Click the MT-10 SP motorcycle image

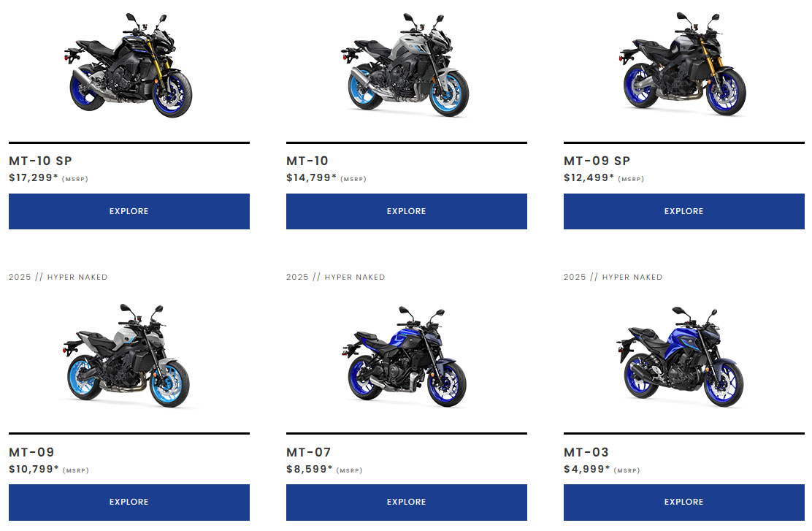tap(129, 65)
